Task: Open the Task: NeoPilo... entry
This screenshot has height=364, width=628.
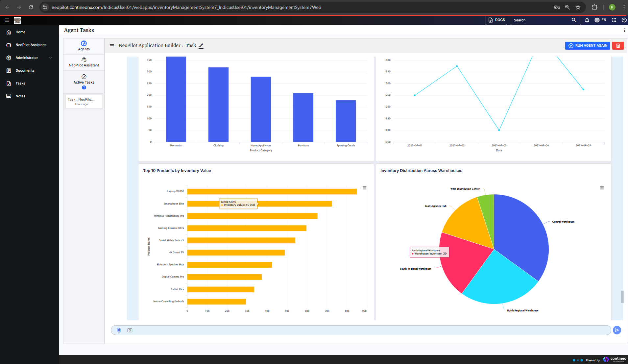Action: (84, 101)
